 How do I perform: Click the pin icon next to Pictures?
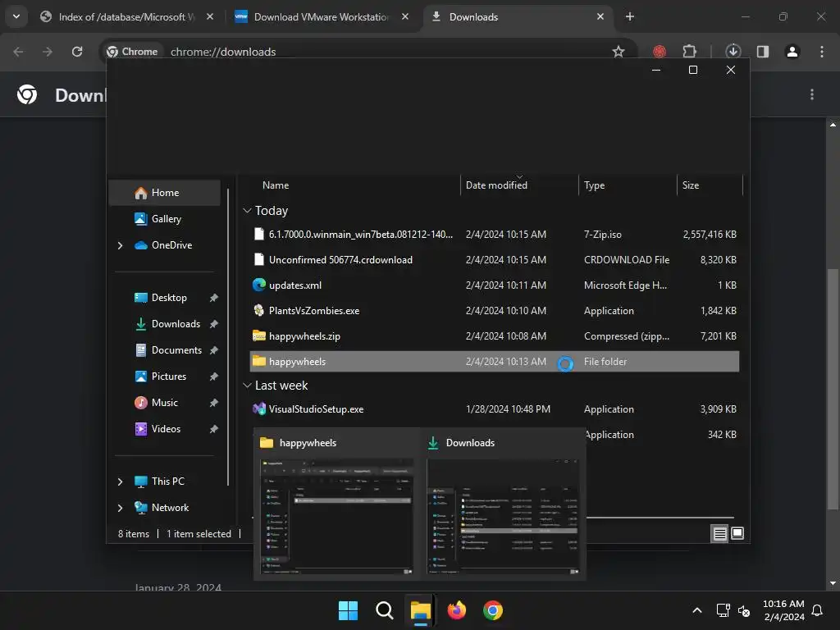pos(214,377)
